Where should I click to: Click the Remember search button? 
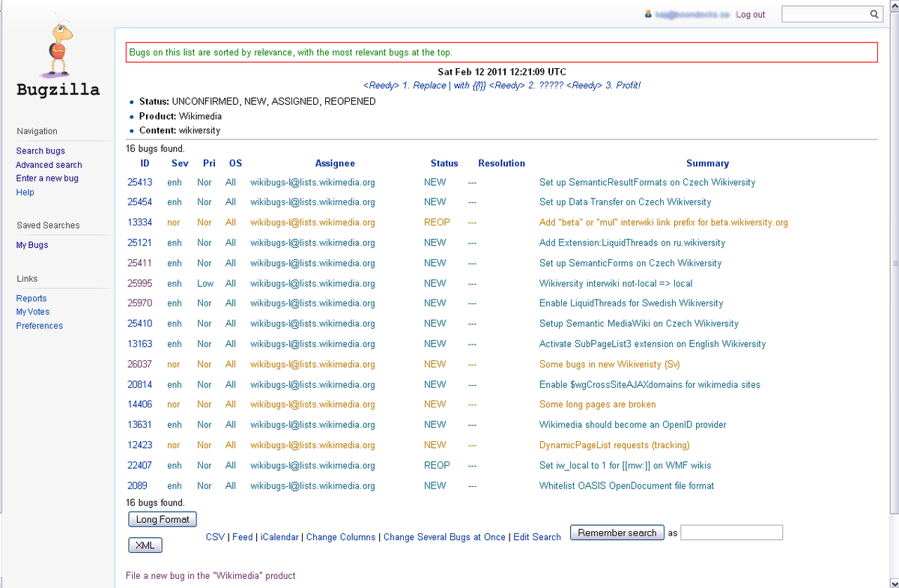(x=617, y=533)
